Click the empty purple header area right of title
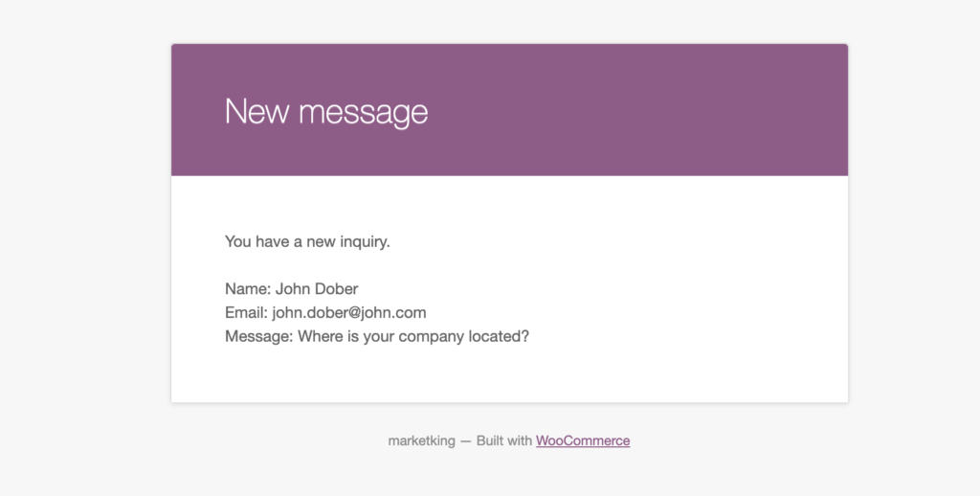 tap(637, 110)
